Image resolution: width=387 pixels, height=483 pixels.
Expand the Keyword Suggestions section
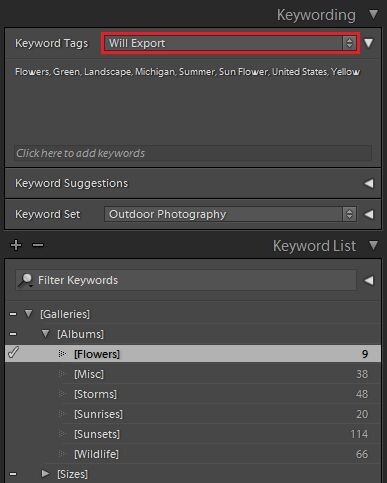coord(369,183)
